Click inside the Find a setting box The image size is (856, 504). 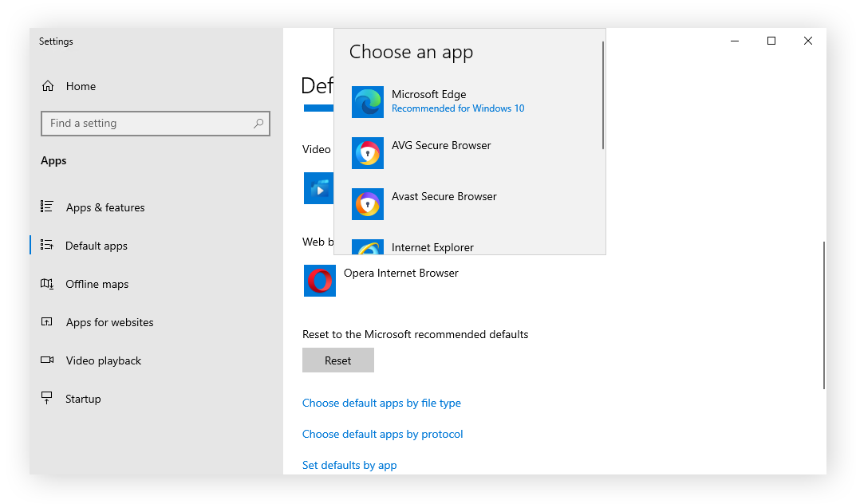coord(144,124)
